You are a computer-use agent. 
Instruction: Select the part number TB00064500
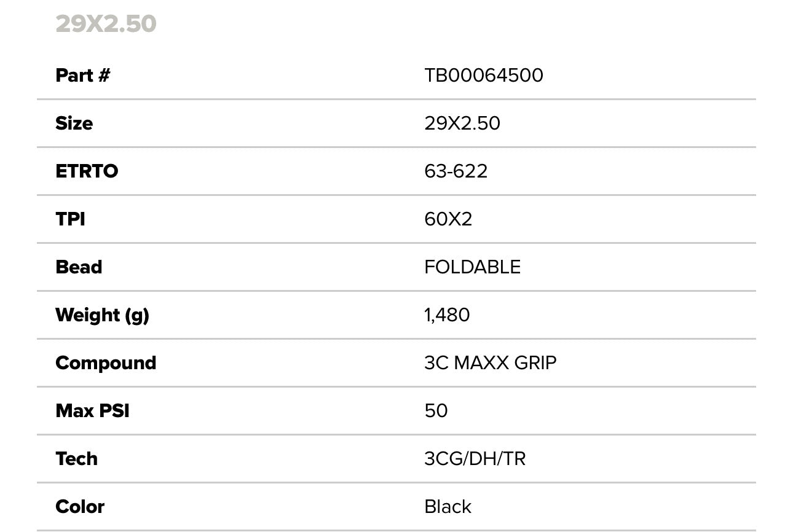pyautogui.click(x=483, y=75)
